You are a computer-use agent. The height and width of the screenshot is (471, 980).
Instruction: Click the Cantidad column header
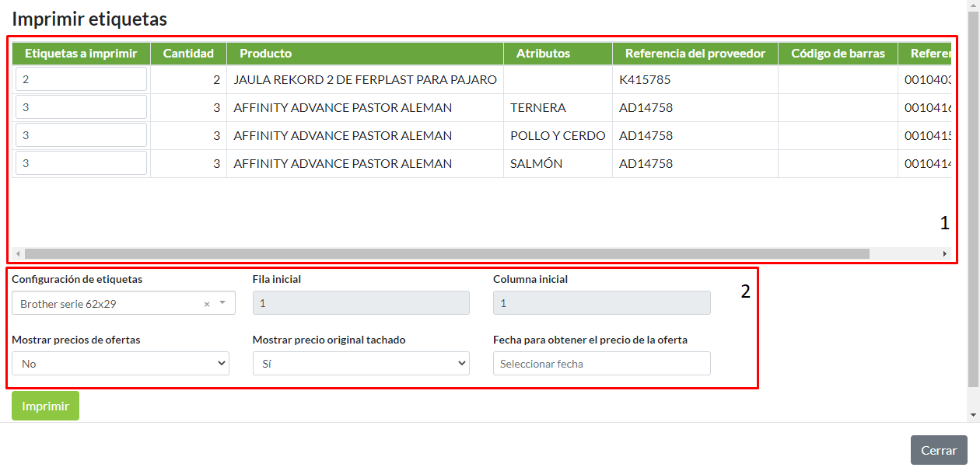click(x=188, y=54)
